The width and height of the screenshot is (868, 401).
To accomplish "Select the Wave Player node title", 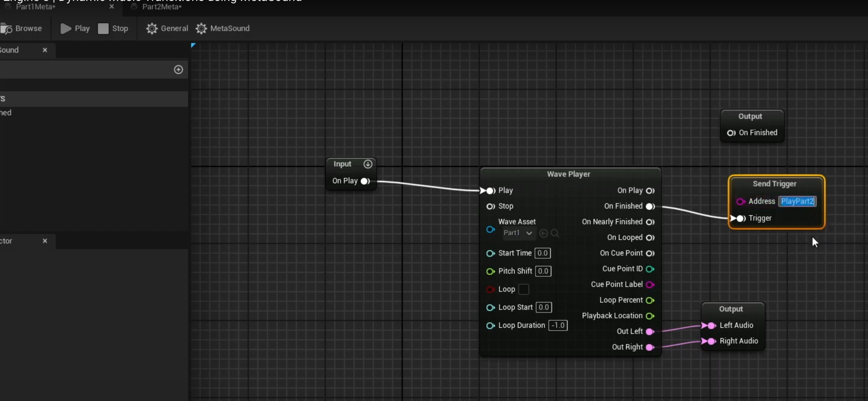I will tap(568, 174).
